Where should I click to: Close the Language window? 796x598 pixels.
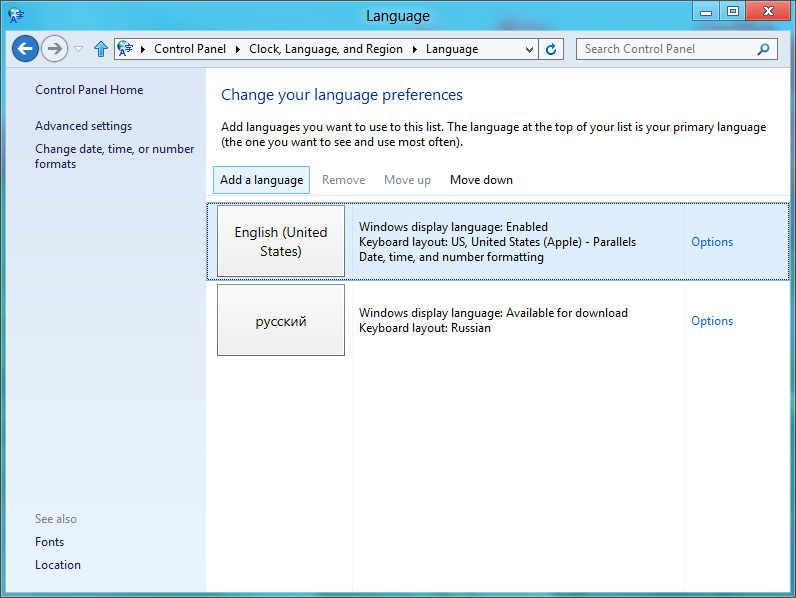[768, 12]
